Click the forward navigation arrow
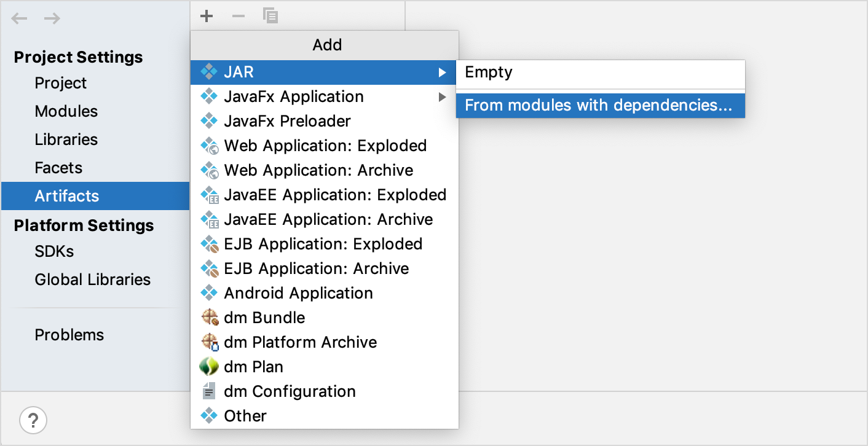The width and height of the screenshot is (868, 446). tap(52, 18)
